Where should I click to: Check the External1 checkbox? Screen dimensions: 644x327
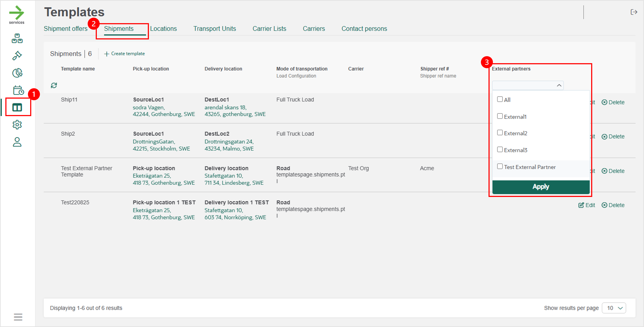point(500,116)
